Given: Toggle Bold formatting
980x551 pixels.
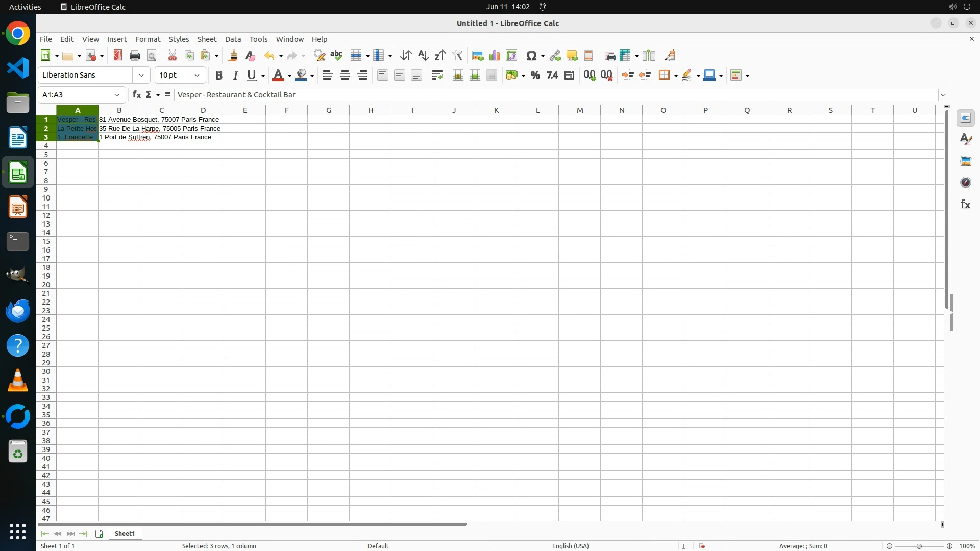Looking at the screenshot, I should tap(219, 76).
